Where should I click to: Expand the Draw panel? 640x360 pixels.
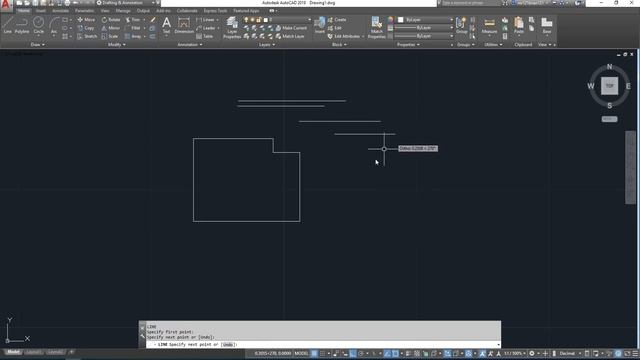point(38,44)
